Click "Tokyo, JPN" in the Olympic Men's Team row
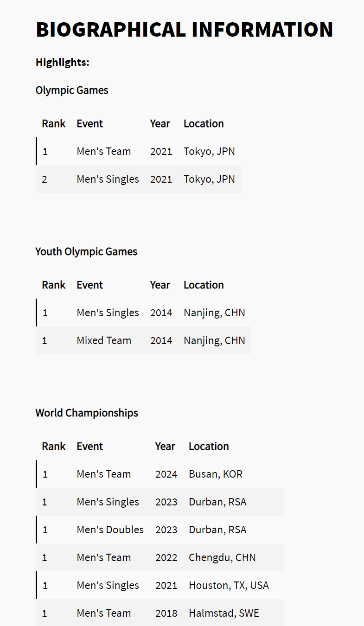364x626 pixels. pos(209,151)
